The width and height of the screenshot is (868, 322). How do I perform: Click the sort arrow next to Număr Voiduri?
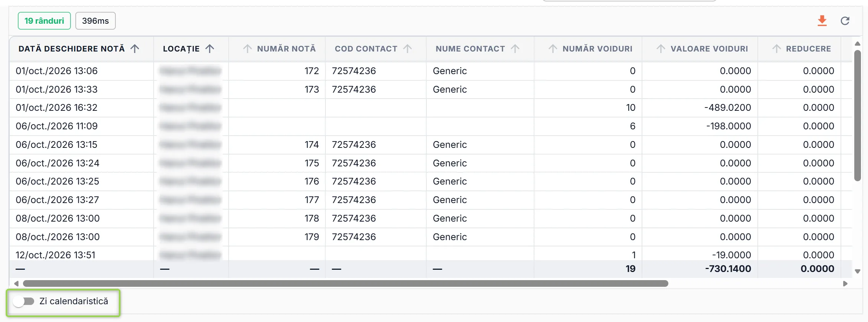tap(553, 49)
